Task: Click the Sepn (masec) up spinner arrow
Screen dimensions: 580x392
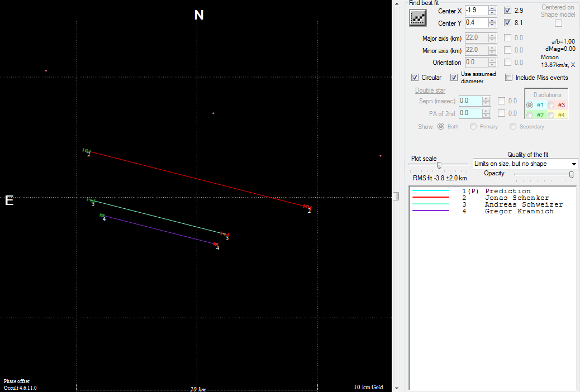Action: pos(486,98)
